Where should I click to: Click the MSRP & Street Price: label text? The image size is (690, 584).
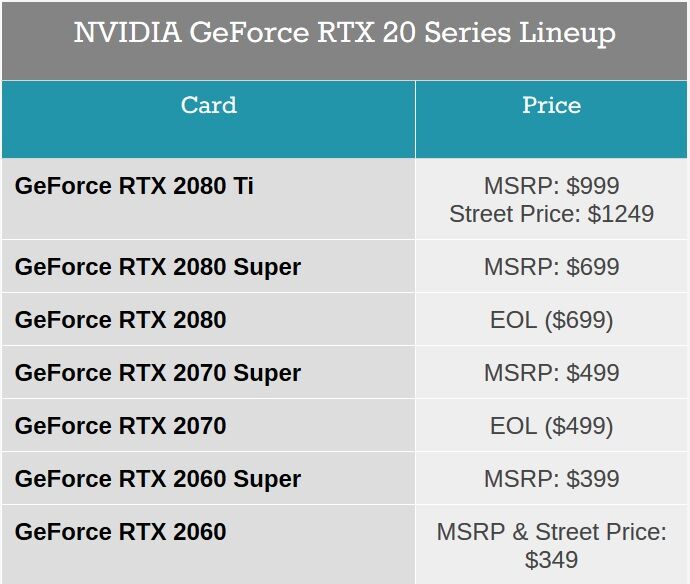point(551,532)
